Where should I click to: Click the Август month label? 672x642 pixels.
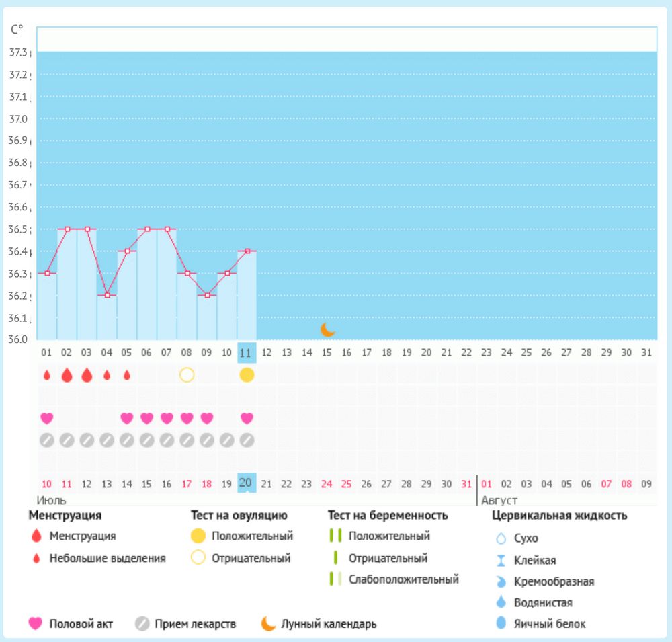[499, 501]
